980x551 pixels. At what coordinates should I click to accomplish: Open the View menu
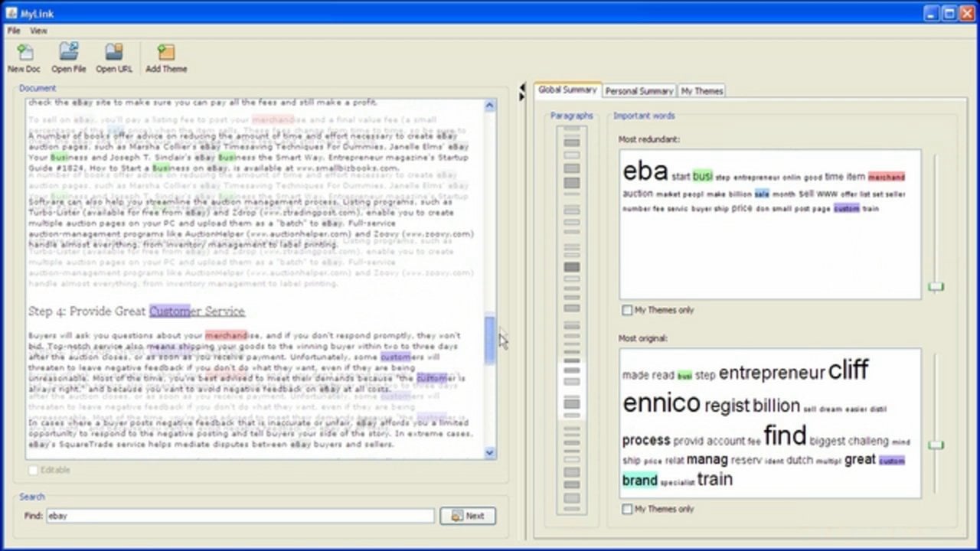[38, 31]
